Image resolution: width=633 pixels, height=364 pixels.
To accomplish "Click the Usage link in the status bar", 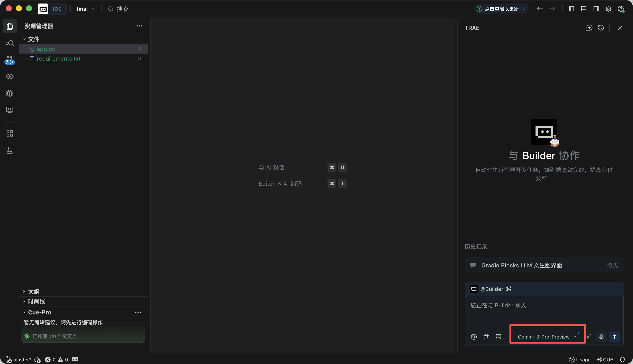I will 580,360.
